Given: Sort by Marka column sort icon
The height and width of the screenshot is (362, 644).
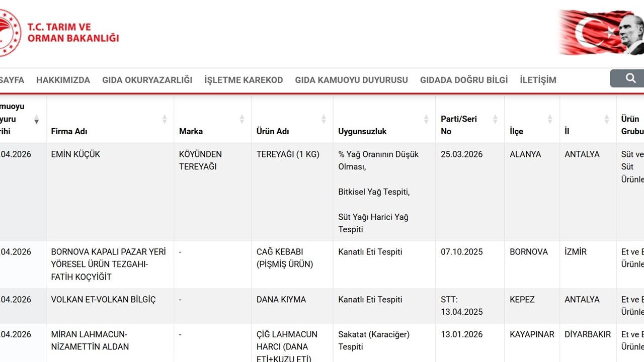Looking at the screenshot, I should 242,119.
